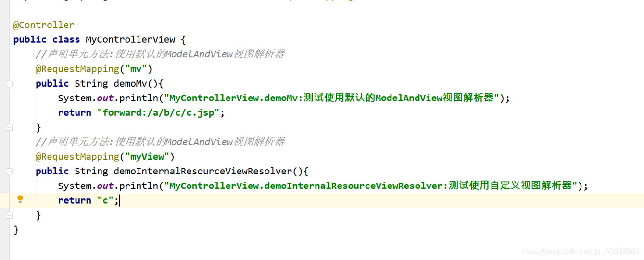Image resolution: width=644 pixels, height=260 pixels.
Task: Collapse the demoInternalResourceViewResolver method fold marker
Action: point(9,172)
